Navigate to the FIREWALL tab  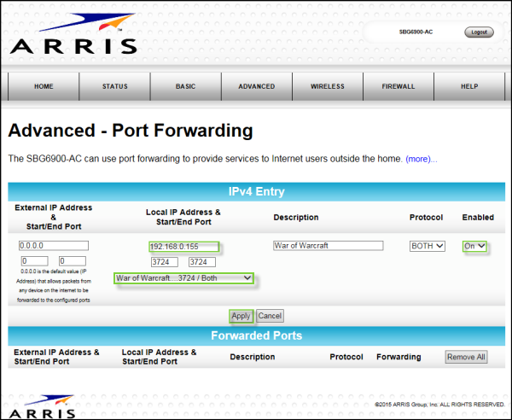click(x=398, y=86)
